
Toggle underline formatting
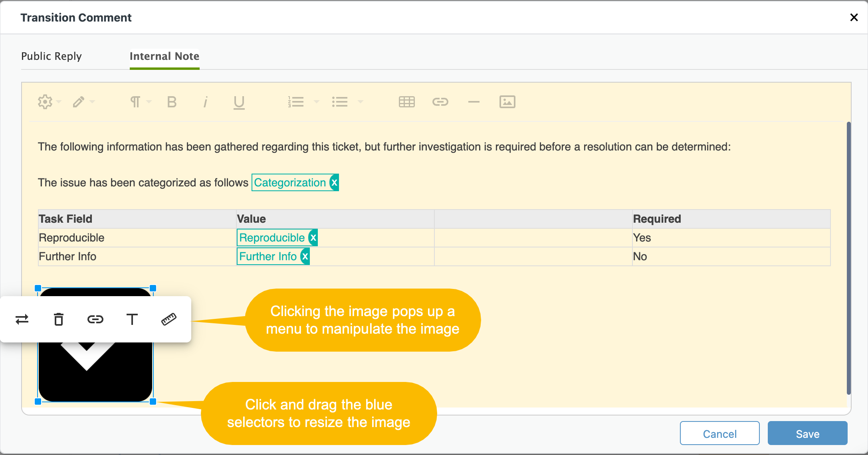(x=239, y=103)
